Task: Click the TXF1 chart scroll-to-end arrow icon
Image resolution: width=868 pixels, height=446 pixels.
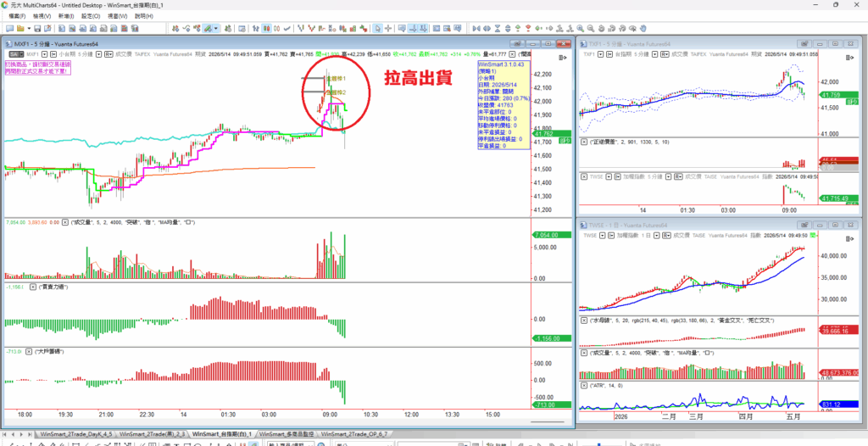Action: (x=851, y=58)
